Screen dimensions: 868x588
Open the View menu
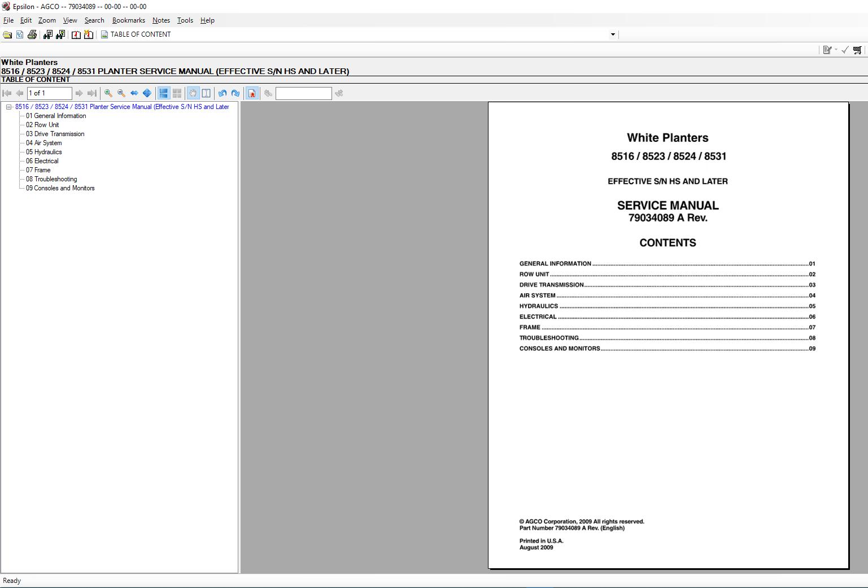coord(70,20)
